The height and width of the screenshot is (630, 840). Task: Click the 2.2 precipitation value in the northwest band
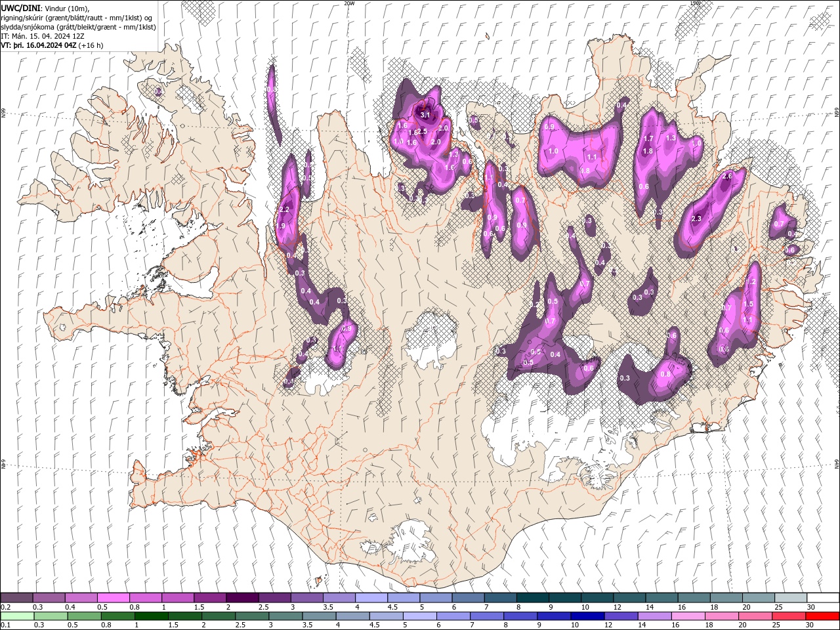click(284, 209)
